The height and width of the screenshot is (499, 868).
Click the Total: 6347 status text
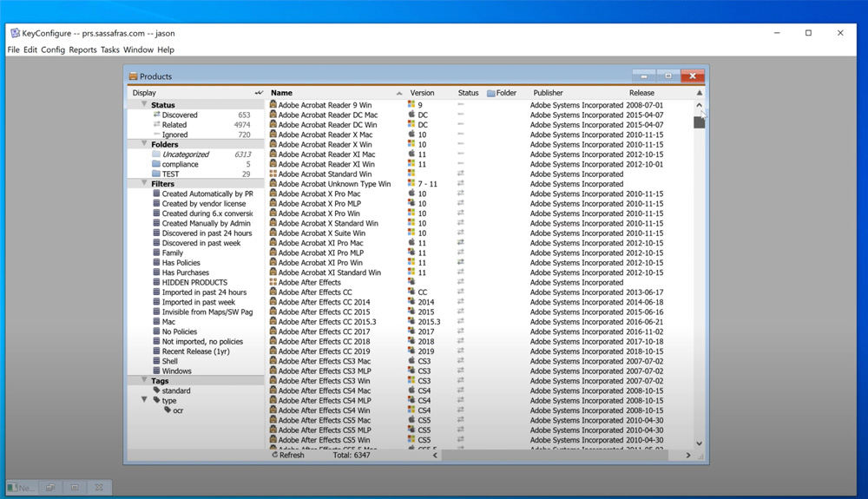point(352,455)
